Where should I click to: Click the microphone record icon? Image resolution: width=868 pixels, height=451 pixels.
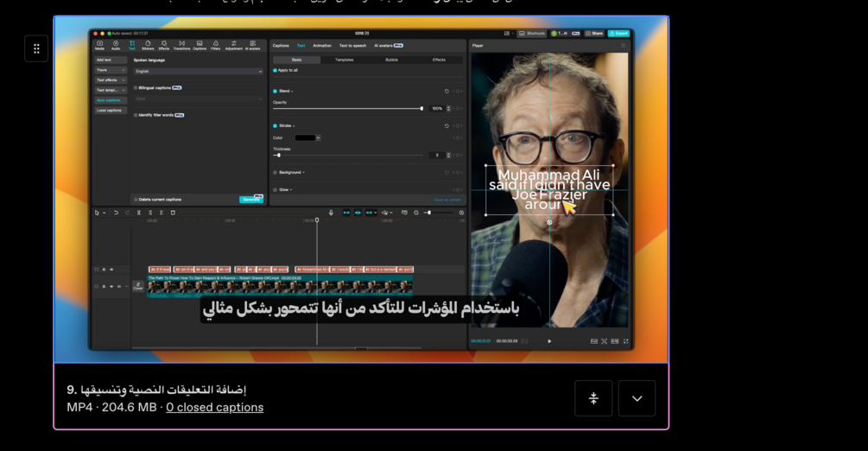tap(331, 213)
